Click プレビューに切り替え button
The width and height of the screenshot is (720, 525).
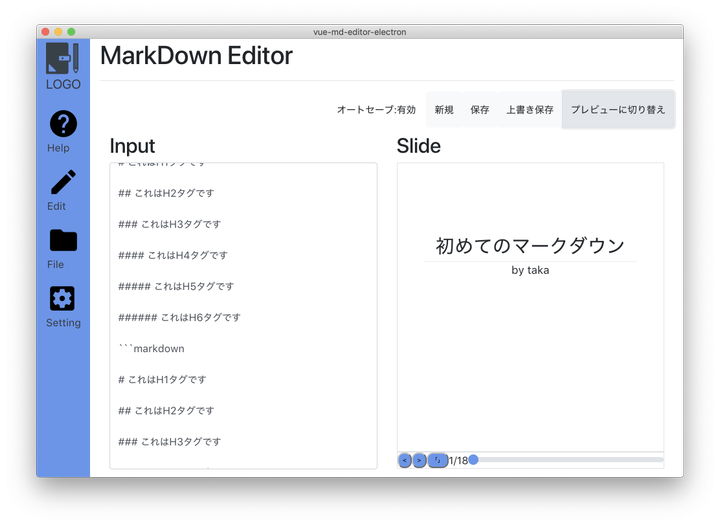click(x=618, y=109)
